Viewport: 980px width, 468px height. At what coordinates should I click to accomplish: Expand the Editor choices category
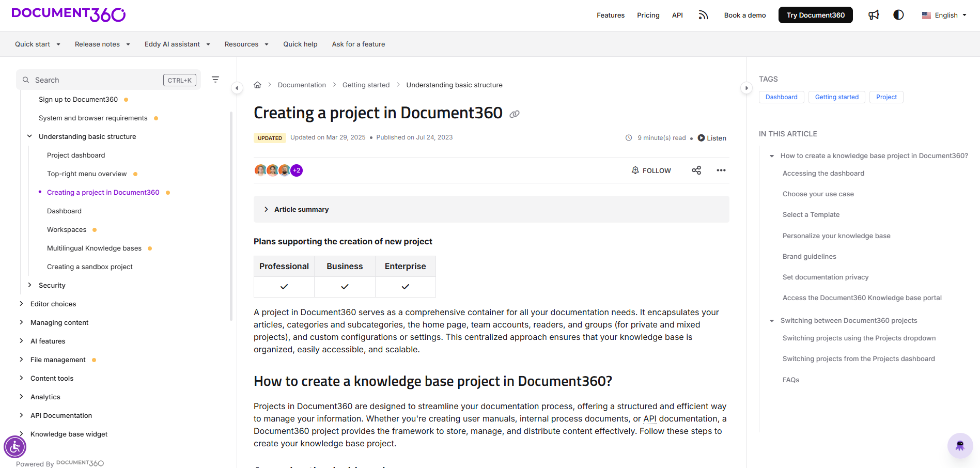click(21, 304)
